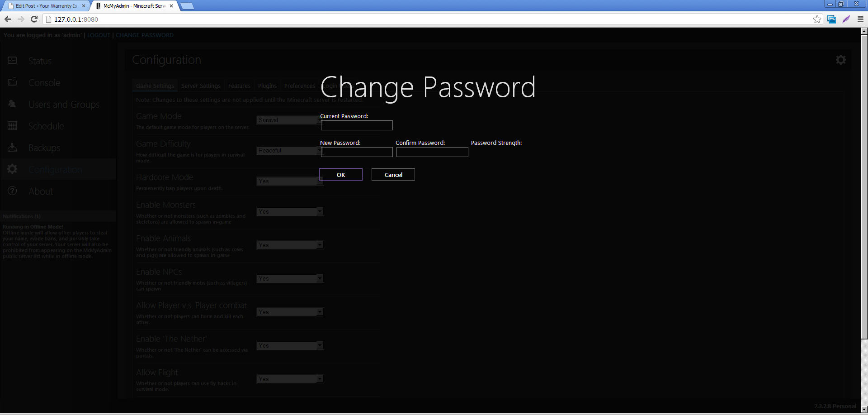868x415 pixels.
Task: Open the Status sidebar icon
Action: (x=12, y=60)
